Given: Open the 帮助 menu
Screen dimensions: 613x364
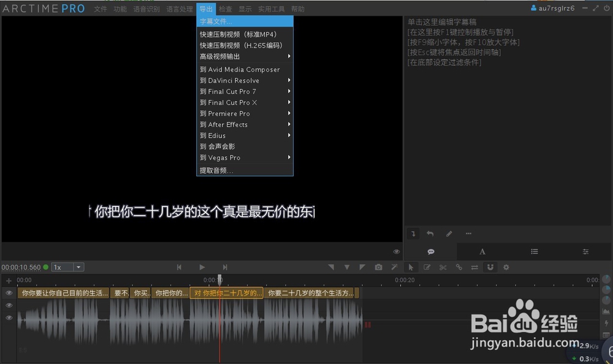Looking at the screenshot, I should [x=297, y=9].
